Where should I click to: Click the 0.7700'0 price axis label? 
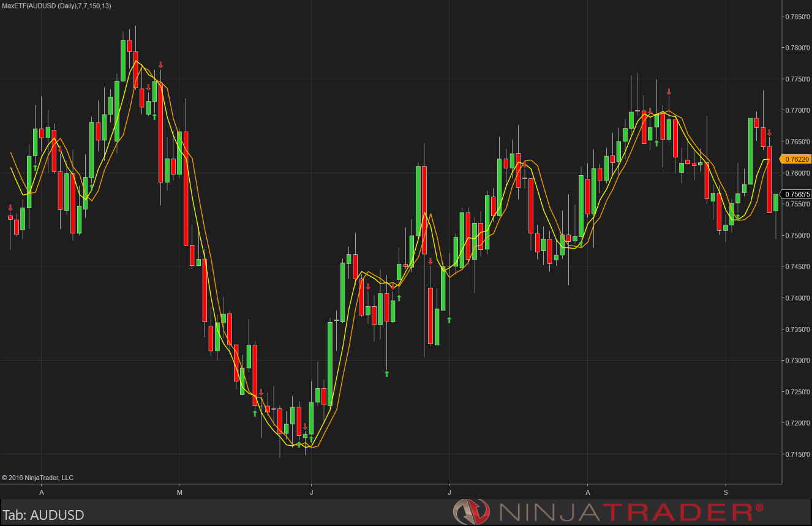[797, 110]
